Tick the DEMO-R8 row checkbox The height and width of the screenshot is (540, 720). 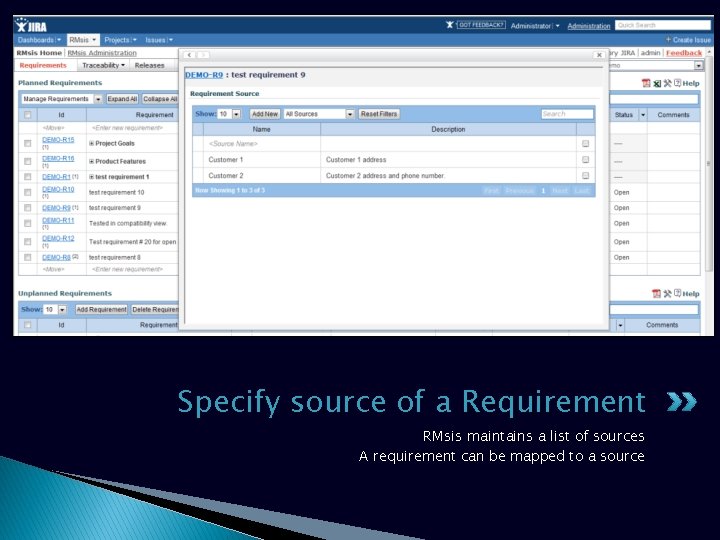pos(28,257)
